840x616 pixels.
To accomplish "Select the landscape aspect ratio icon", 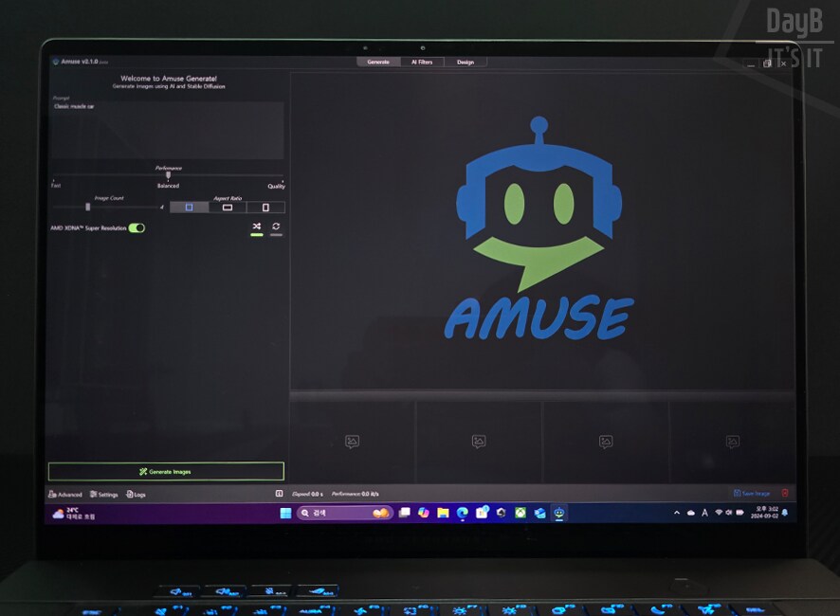I will [x=228, y=206].
